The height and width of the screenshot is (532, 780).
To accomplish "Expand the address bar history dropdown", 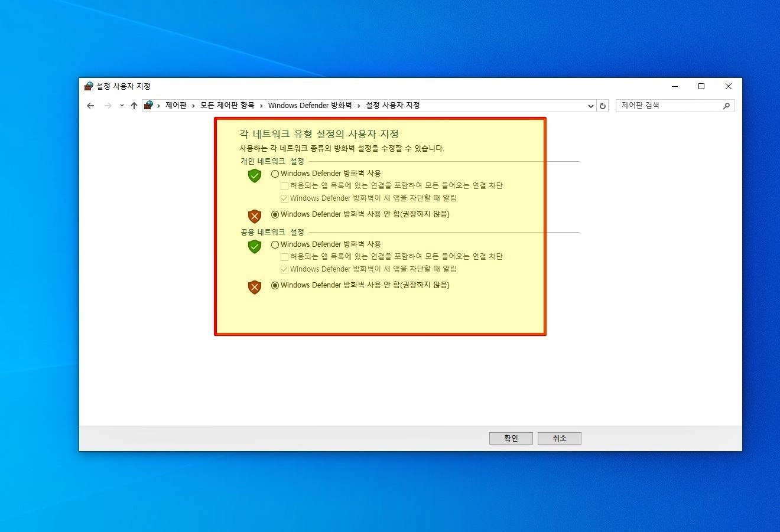I will tap(590, 106).
